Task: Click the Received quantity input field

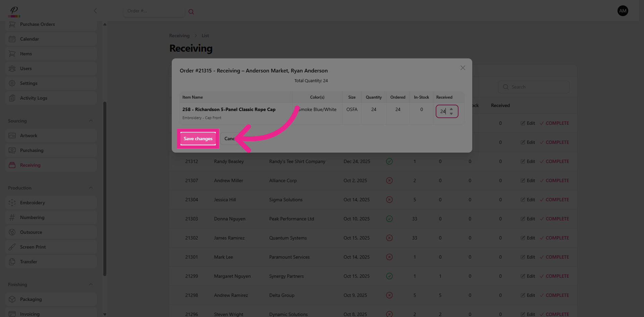Action: (x=442, y=111)
